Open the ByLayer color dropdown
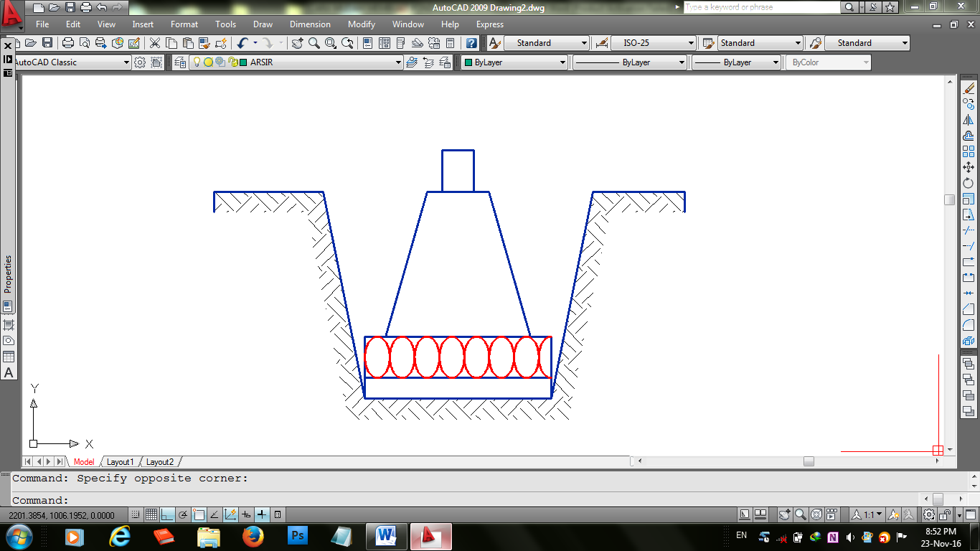 (x=562, y=62)
